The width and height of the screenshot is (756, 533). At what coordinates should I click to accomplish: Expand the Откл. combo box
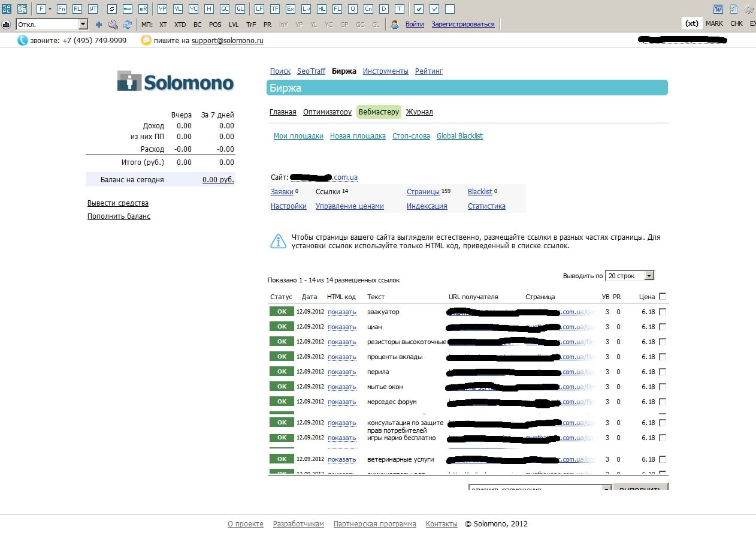(83, 25)
